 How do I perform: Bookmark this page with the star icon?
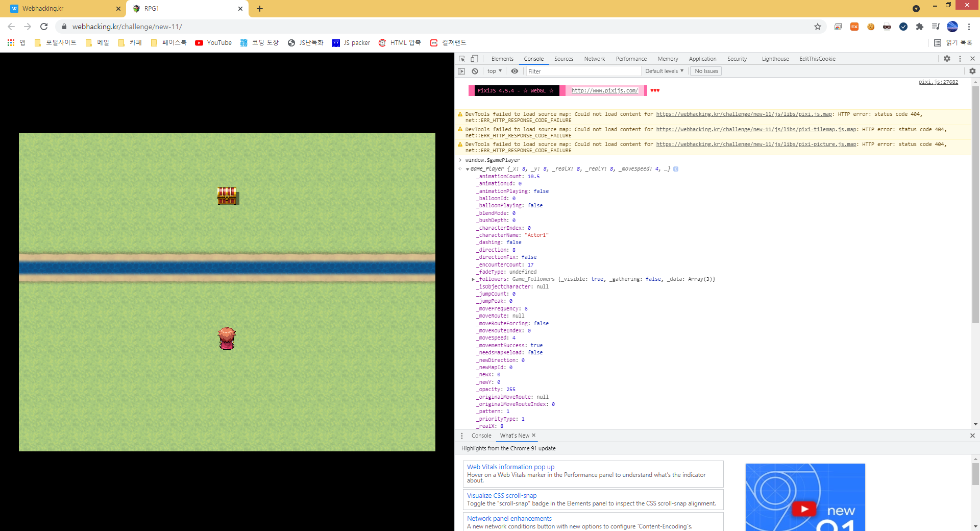pyautogui.click(x=817, y=27)
